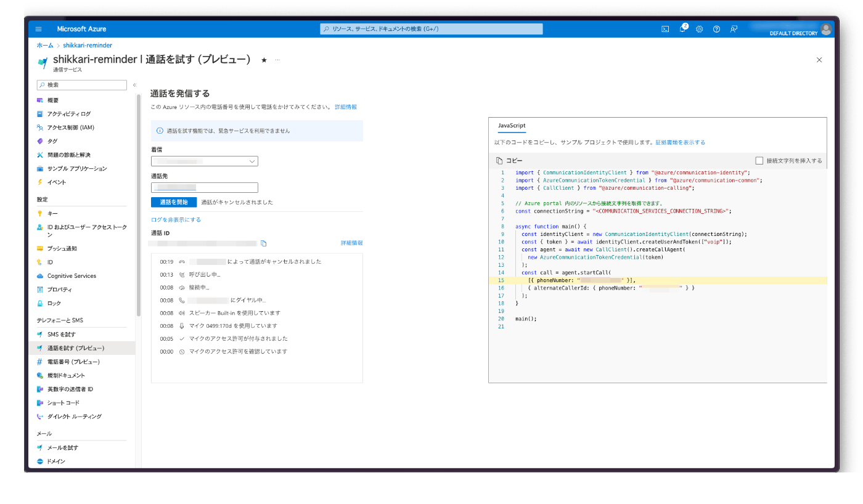
Task: Open the caller number dropdown
Action: click(205, 161)
